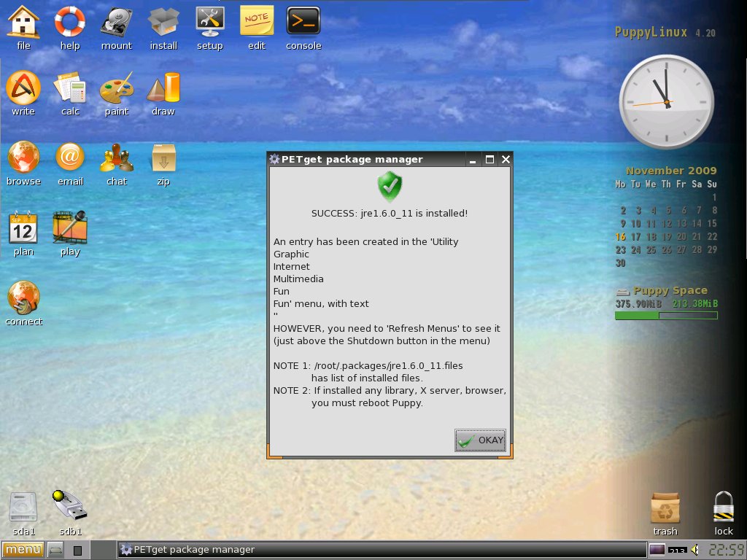Launch the write word processor icon

[23, 87]
